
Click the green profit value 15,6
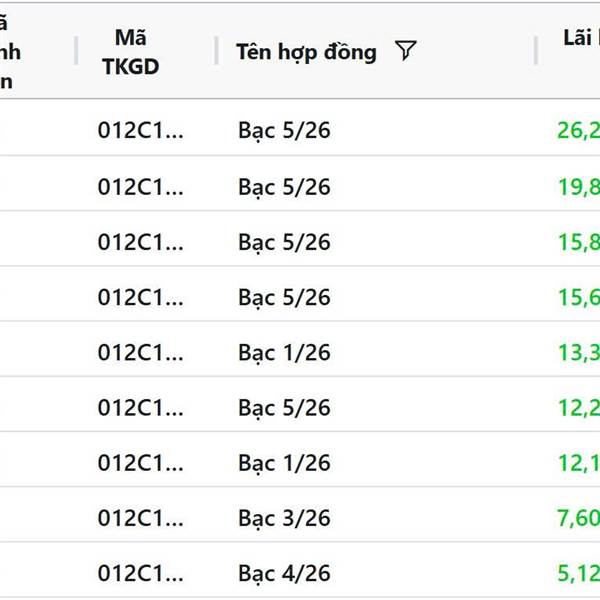click(578, 298)
